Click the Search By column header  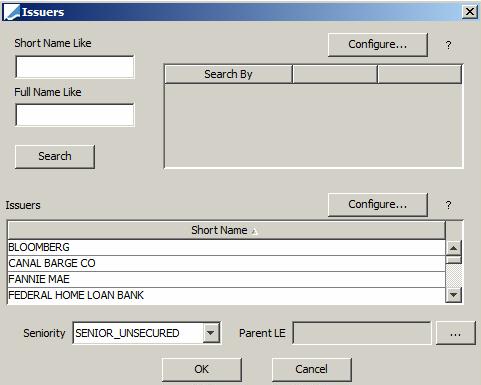coord(228,74)
